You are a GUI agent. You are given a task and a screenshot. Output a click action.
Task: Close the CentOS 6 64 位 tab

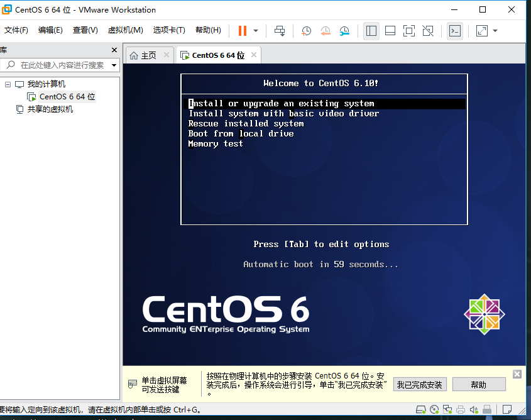click(x=254, y=55)
